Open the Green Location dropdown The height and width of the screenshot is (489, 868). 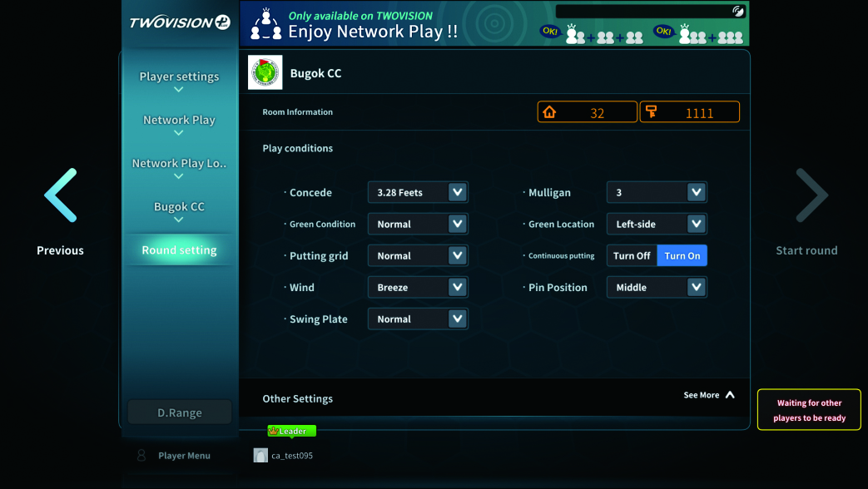pyautogui.click(x=657, y=224)
